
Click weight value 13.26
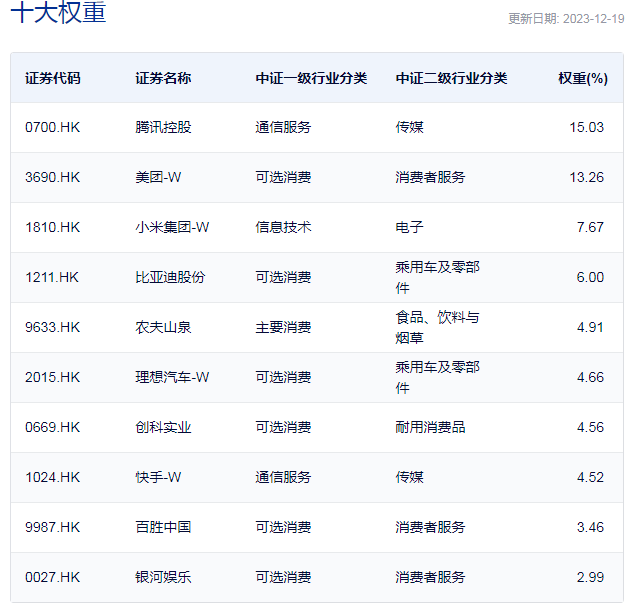click(x=586, y=177)
